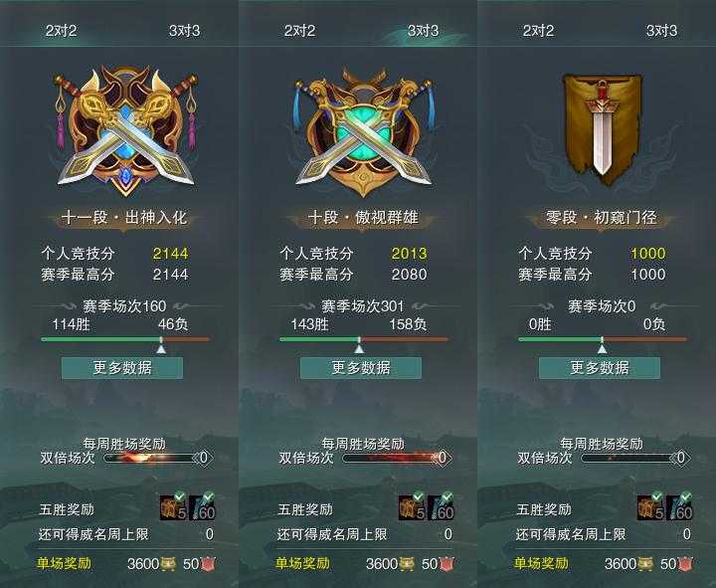Click the red badge icon beside 50 in third panel
716x588 pixels.
[685, 564]
